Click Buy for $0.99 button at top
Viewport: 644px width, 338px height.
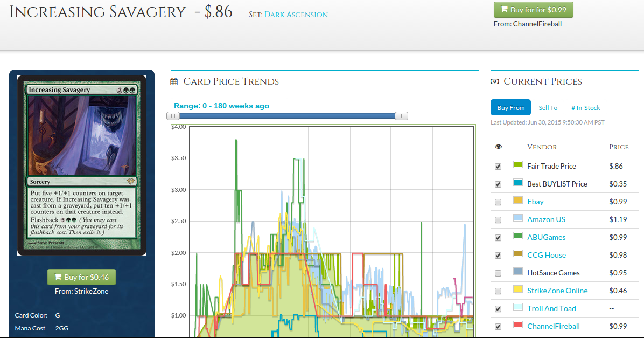pos(533,10)
